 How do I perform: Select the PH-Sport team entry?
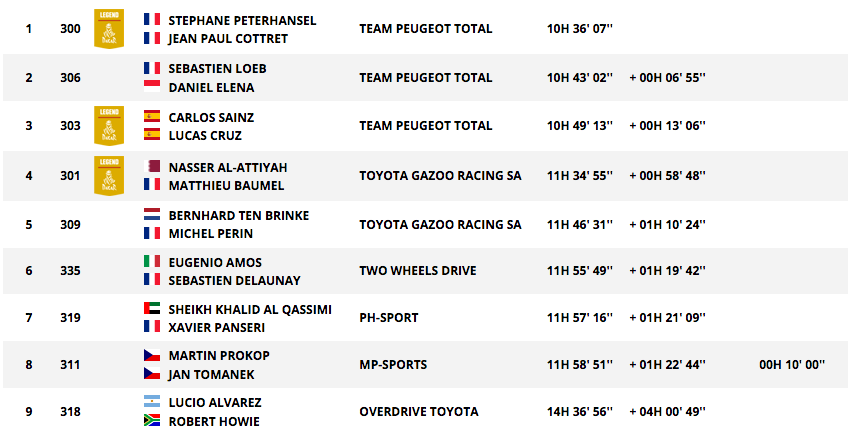(389, 318)
